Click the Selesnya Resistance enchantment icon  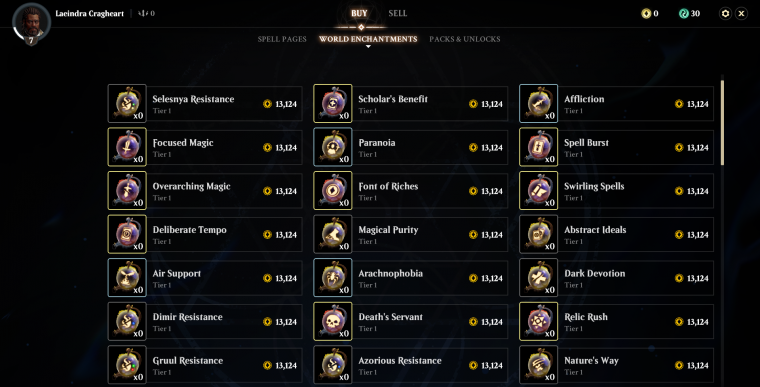click(127, 103)
